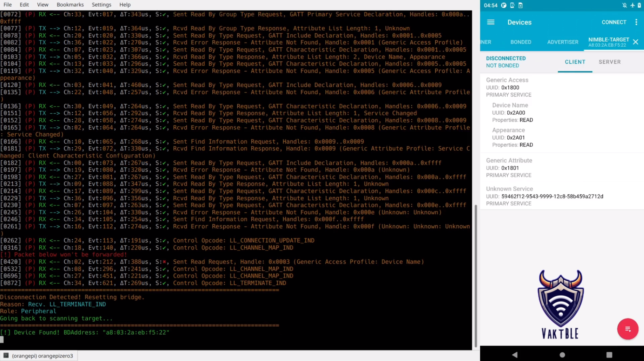The height and width of the screenshot is (361, 644).
Task: Click the DISCONNECTED status text
Action: pyautogui.click(x=506, y=58)
